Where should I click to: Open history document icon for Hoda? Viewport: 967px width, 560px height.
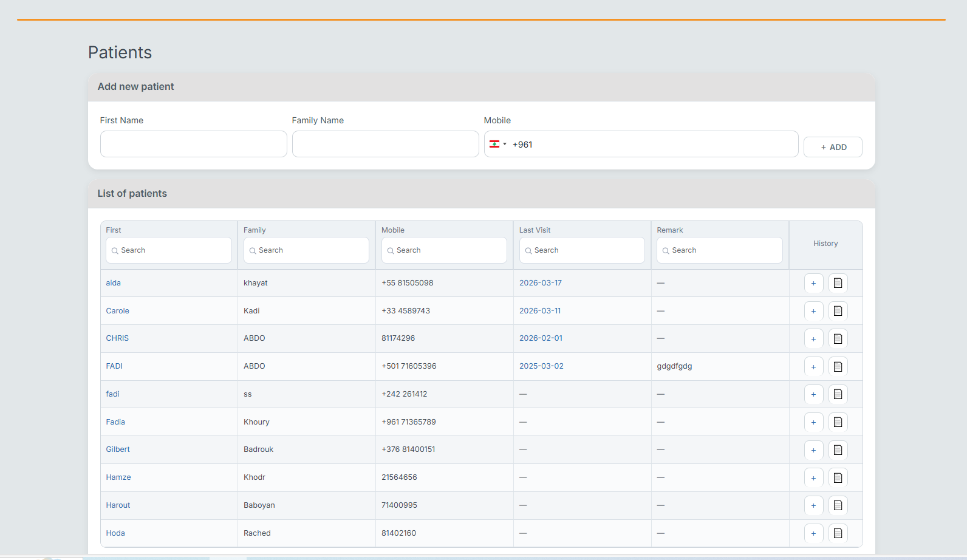(838, 533)
